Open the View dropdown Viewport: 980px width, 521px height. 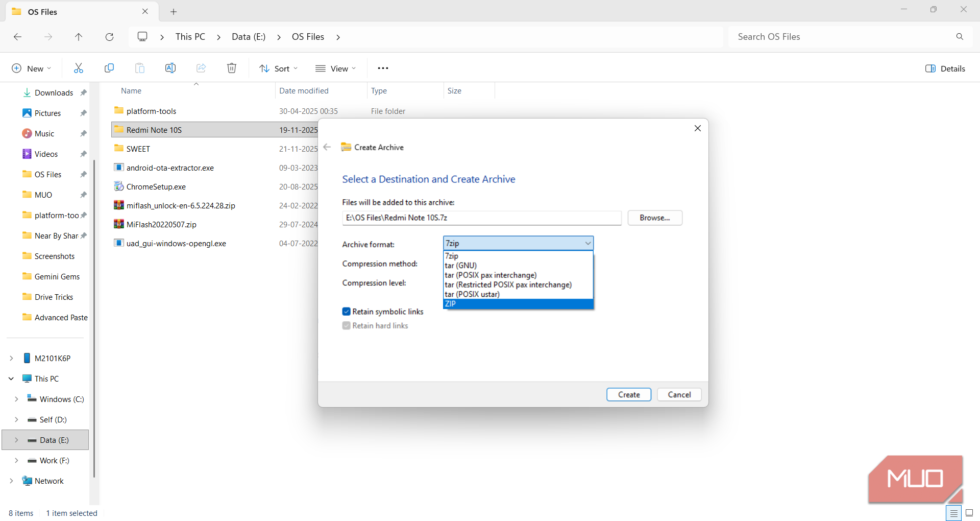pyautogui.click(x=336, y=68)
